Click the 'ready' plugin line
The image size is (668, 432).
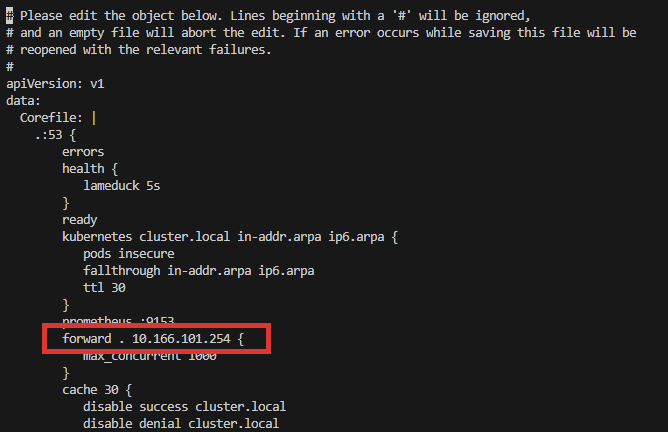(x=80, y=220)
